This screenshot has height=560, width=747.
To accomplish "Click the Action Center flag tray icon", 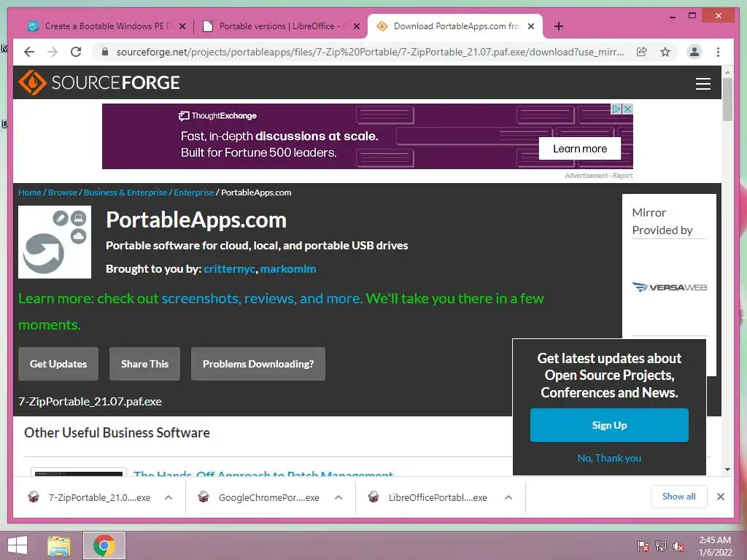I will (643, 546).
